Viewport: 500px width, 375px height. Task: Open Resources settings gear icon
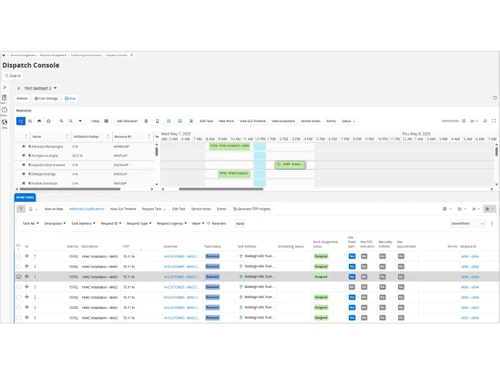[464, 121]
